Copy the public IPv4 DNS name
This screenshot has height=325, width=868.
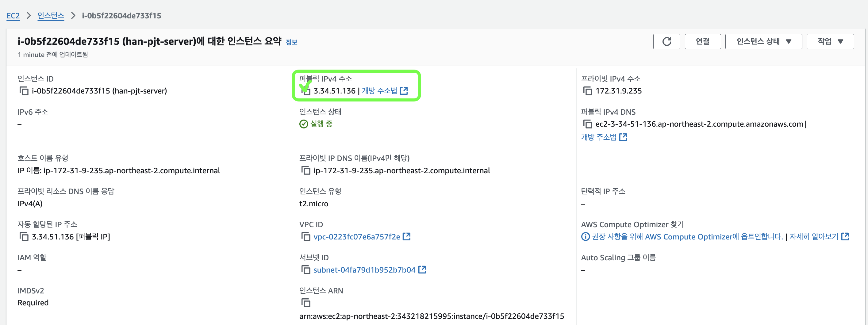[x=587, y=124]
